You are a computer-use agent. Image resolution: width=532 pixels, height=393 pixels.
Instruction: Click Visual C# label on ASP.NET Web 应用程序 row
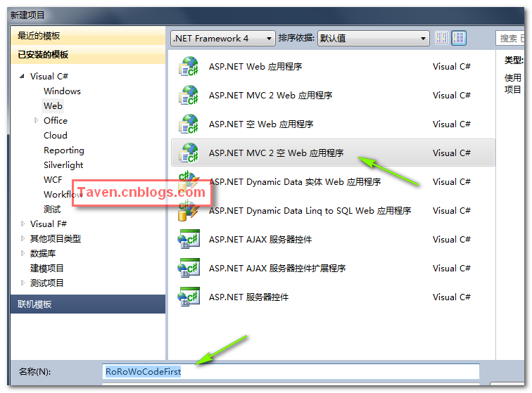(451, 67)
